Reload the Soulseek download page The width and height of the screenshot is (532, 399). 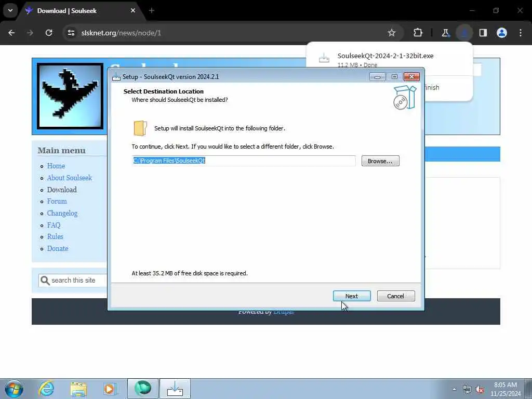click(x=49, y=33)
